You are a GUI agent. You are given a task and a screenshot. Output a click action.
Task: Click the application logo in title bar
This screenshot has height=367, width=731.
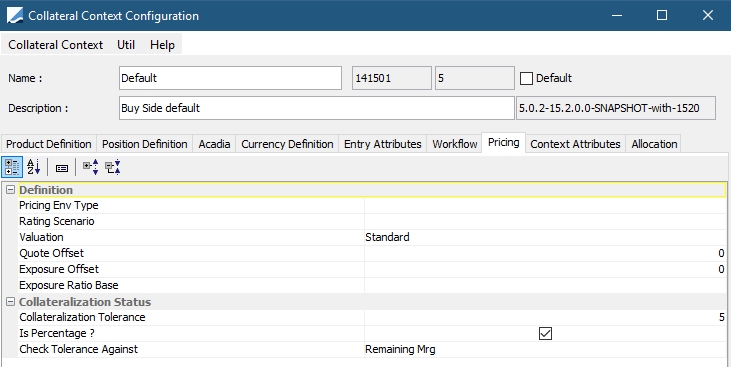pos(15,15)
